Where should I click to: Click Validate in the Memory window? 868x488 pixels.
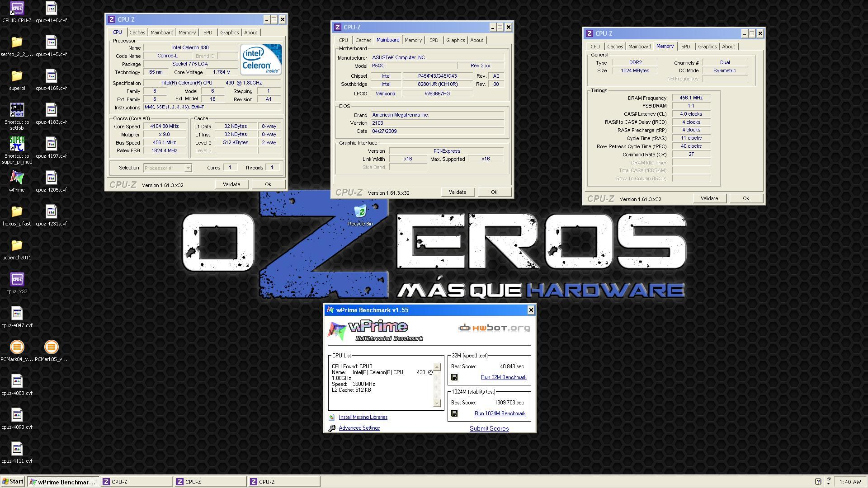point(709,198)
